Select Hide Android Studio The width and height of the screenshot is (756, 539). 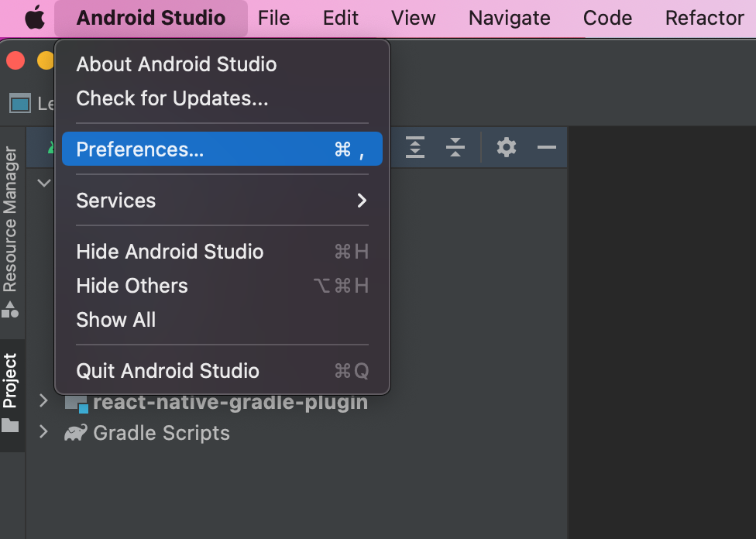click(x=222, y=252)
